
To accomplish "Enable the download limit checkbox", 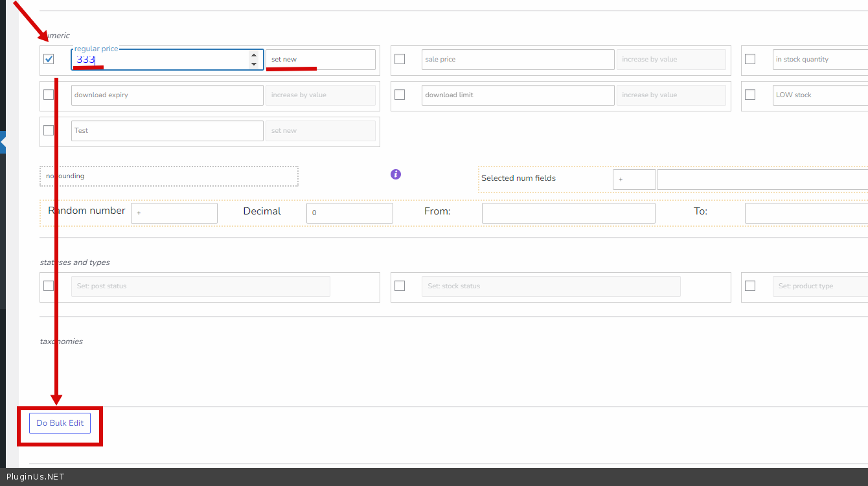I will (400, 95).
